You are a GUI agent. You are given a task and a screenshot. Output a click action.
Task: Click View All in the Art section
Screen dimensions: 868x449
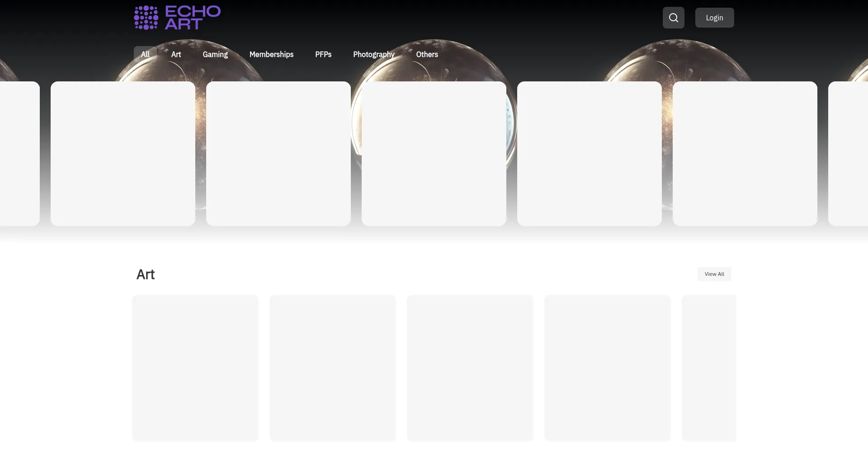pyautogui.click(x=714, y=274)
